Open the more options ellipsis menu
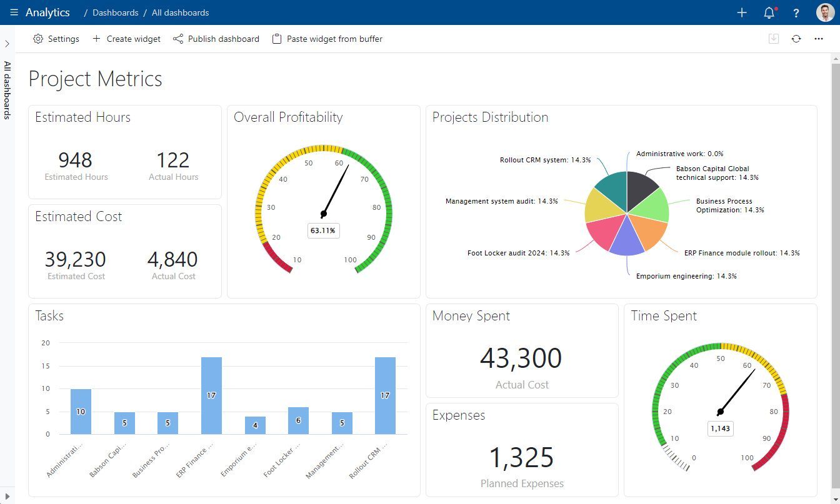The image size is (840, 504). (819, 39)
